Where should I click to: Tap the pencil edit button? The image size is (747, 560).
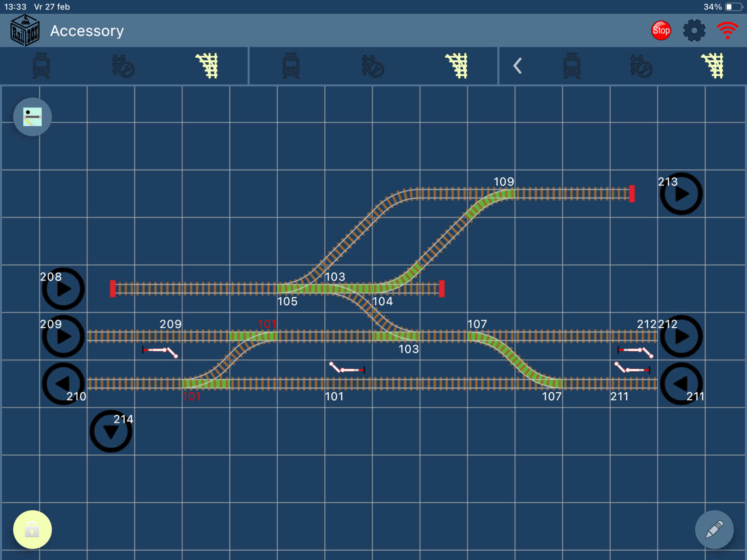[714, 529]
